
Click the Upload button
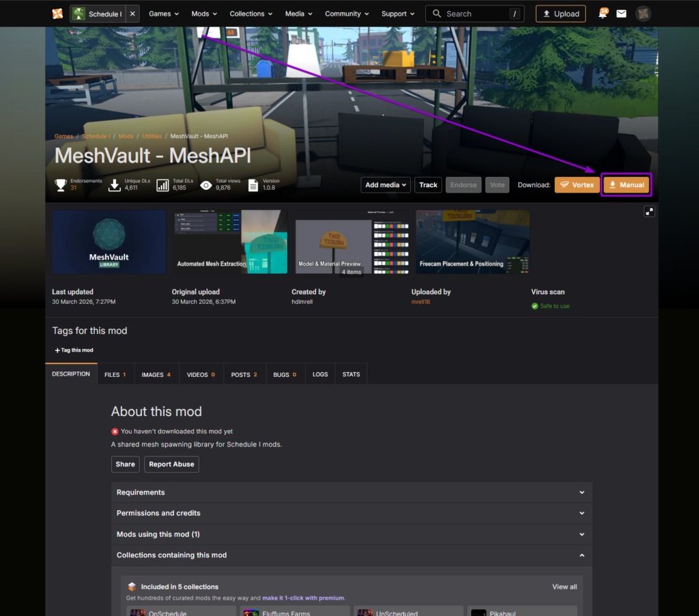[560, 14]
